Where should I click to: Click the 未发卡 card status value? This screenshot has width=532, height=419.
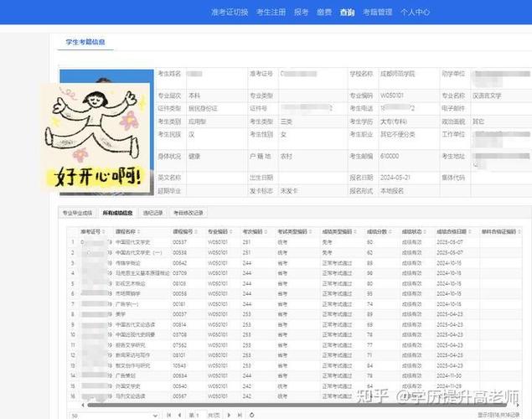289,191
